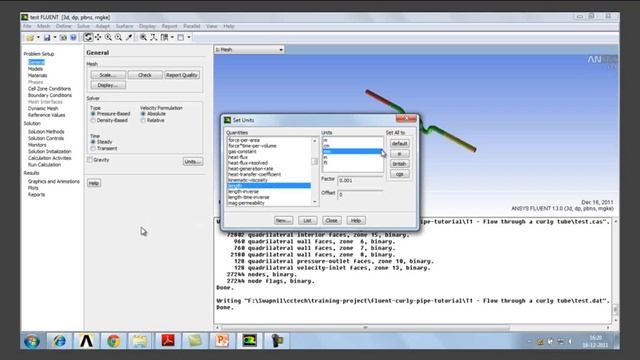Click the single window square icon

(180, 38)
